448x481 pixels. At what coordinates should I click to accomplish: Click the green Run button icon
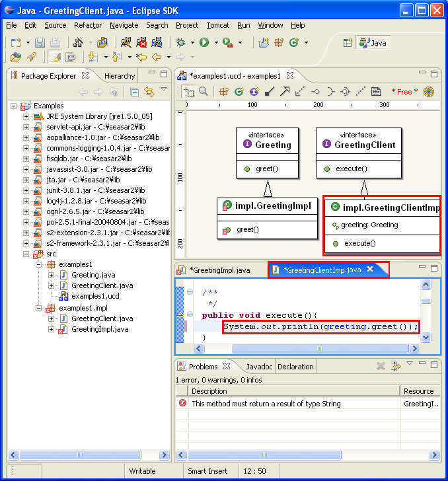204,42
